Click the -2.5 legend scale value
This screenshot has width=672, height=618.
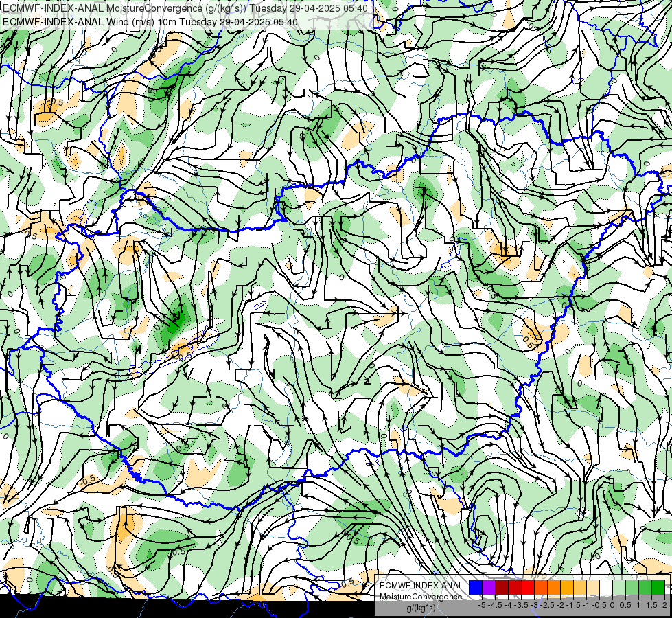coord(547,605)
